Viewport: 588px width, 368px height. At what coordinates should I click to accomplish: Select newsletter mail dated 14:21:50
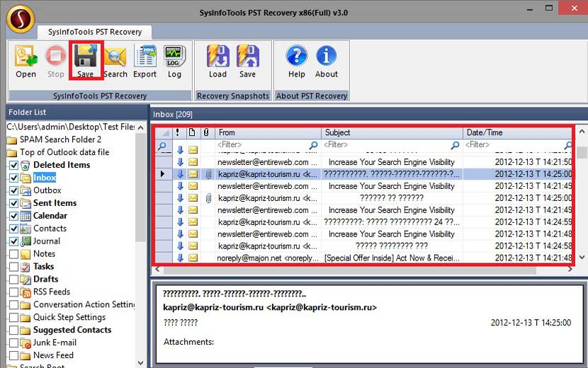tap(363, 162)
